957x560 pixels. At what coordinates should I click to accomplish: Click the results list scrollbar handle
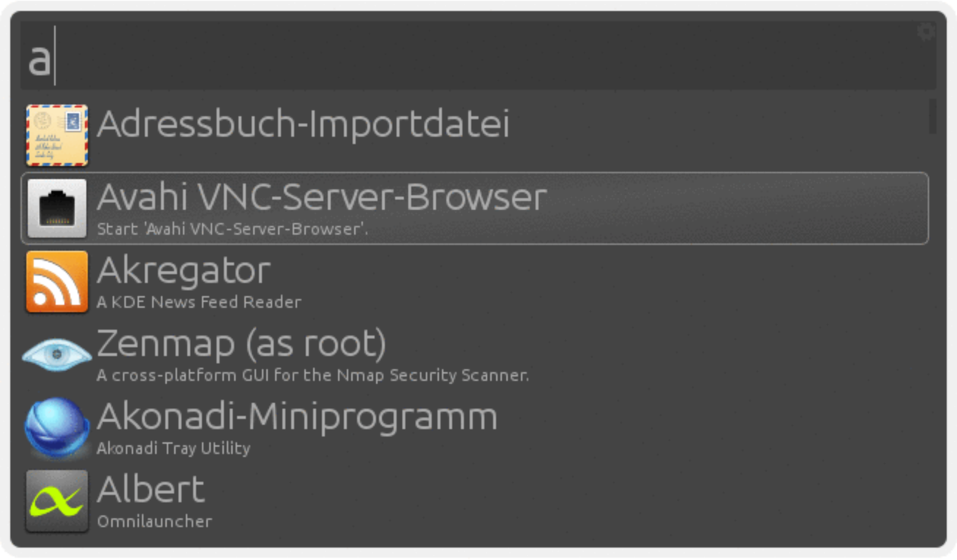click(x=933, y=116)
